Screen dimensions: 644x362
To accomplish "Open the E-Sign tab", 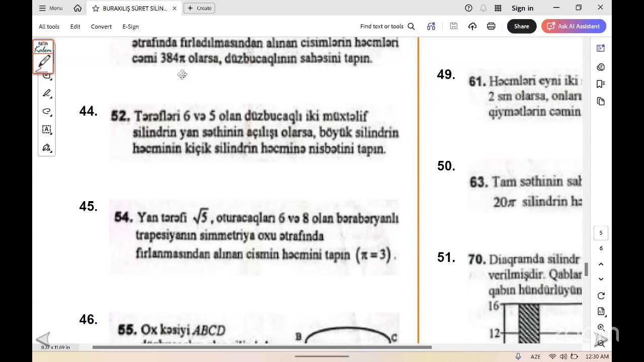I will pos(130,27).
